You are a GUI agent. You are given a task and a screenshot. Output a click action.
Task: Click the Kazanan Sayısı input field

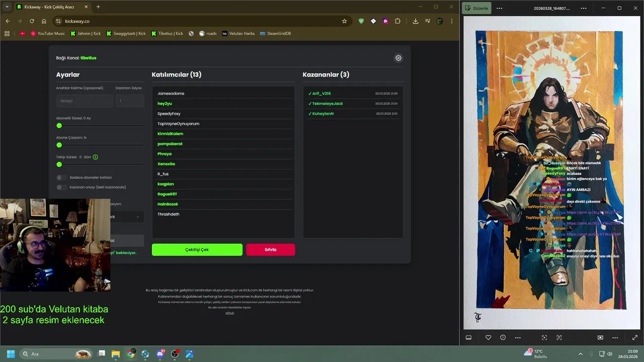(x=130, y=101)
